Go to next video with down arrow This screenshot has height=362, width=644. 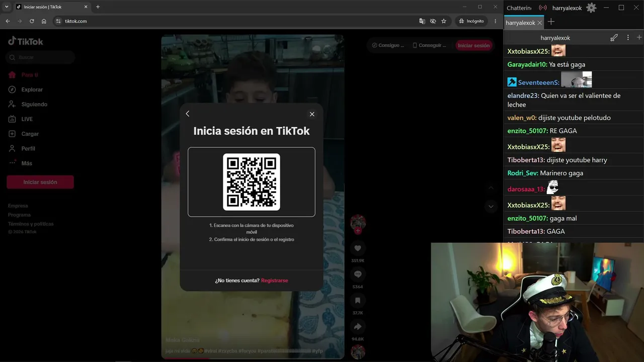[x=491, y=206]
